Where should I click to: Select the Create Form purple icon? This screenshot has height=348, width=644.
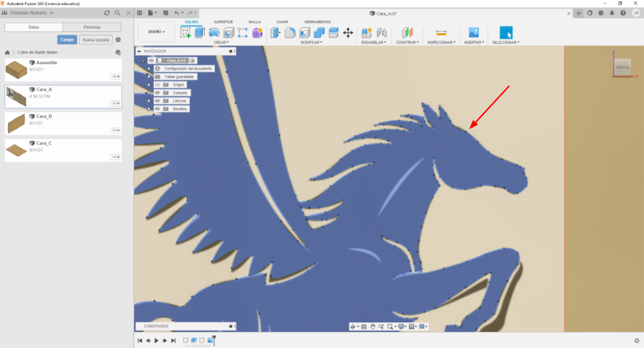coord(257,33)
